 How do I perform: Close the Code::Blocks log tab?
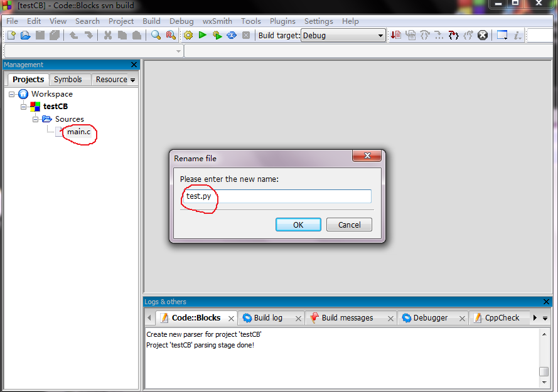[231, 319]
